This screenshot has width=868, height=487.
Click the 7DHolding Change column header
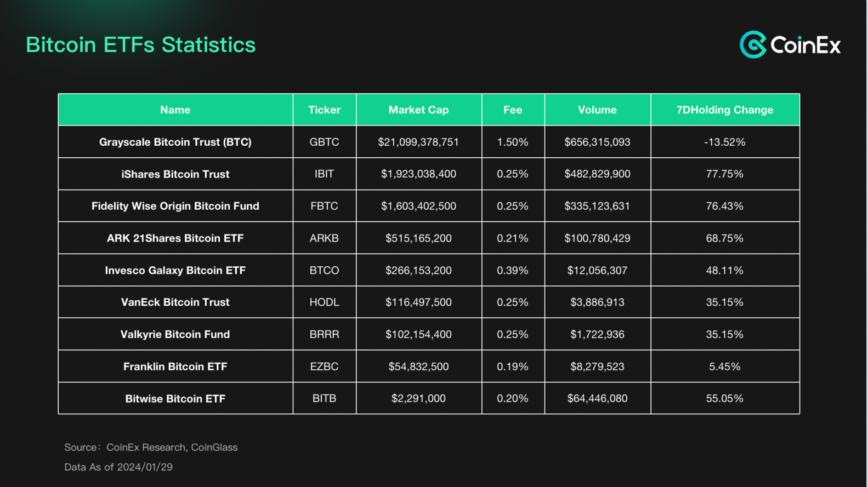click(x=724, y=110)
